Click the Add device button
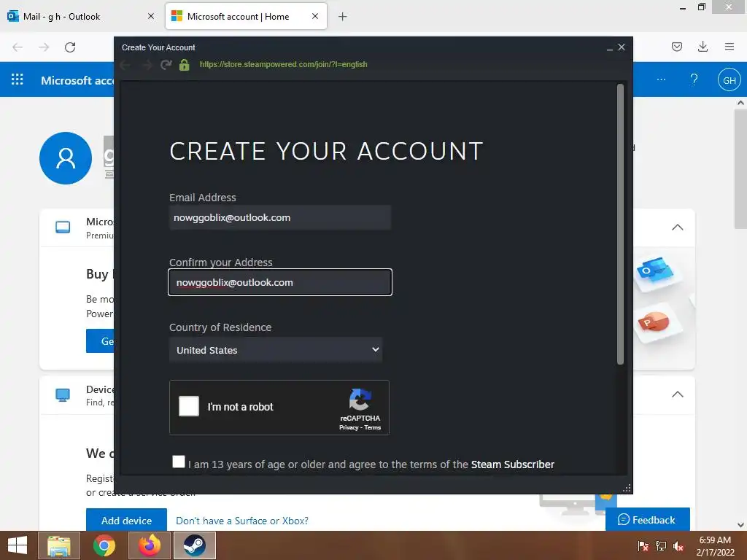This screenshot has width=747, height=560. click(x=127, y=520)
